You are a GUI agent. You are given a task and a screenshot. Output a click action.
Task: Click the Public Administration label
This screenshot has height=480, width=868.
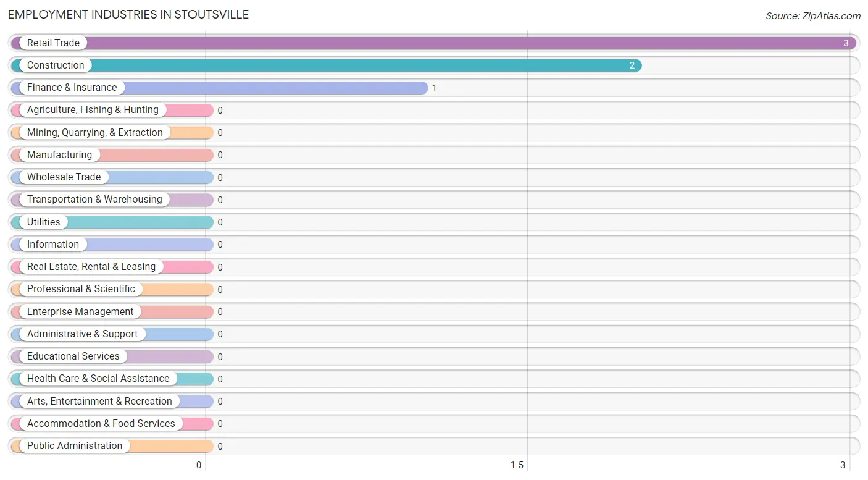pyautogui.click(x=75, y=446)
